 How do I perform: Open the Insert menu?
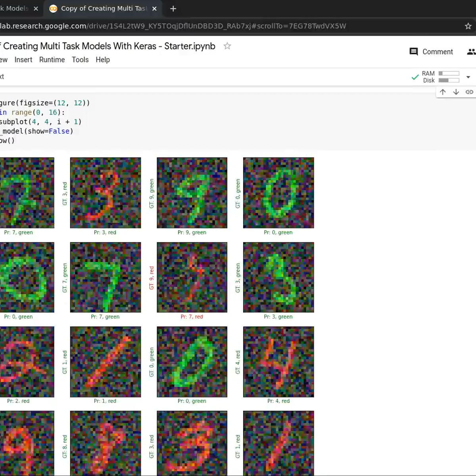pyautogui.click(x=23, y=59)
